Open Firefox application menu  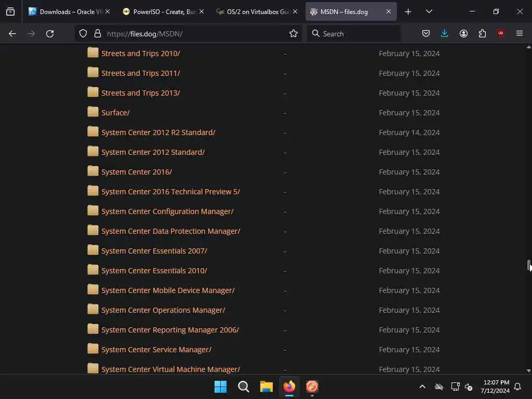(520, 33)
